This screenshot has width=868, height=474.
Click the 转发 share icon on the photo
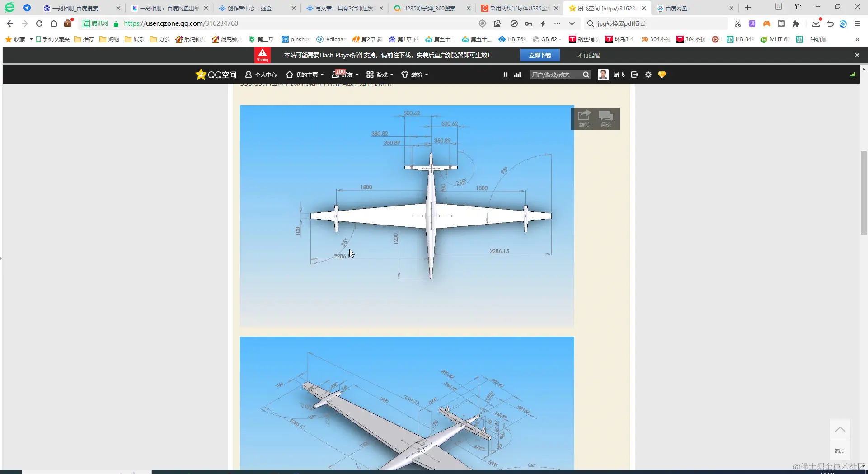pos(584,118)
